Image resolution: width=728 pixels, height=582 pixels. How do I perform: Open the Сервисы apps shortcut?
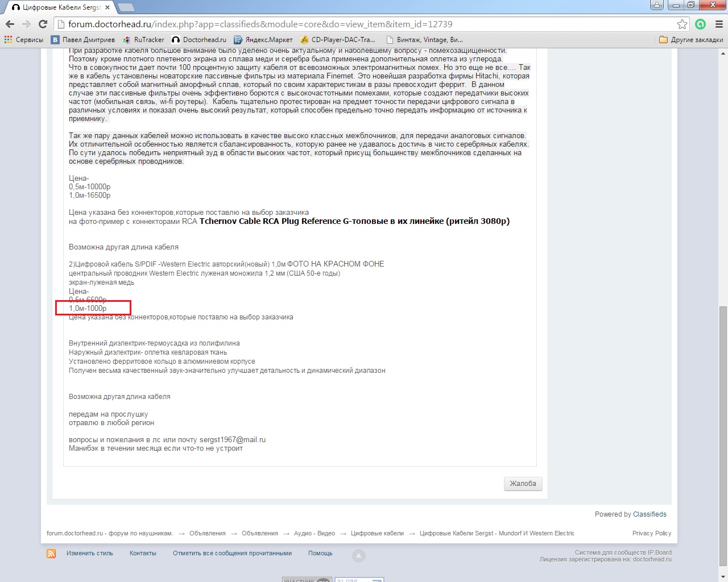pyautogui.click(x=24, y=40)
